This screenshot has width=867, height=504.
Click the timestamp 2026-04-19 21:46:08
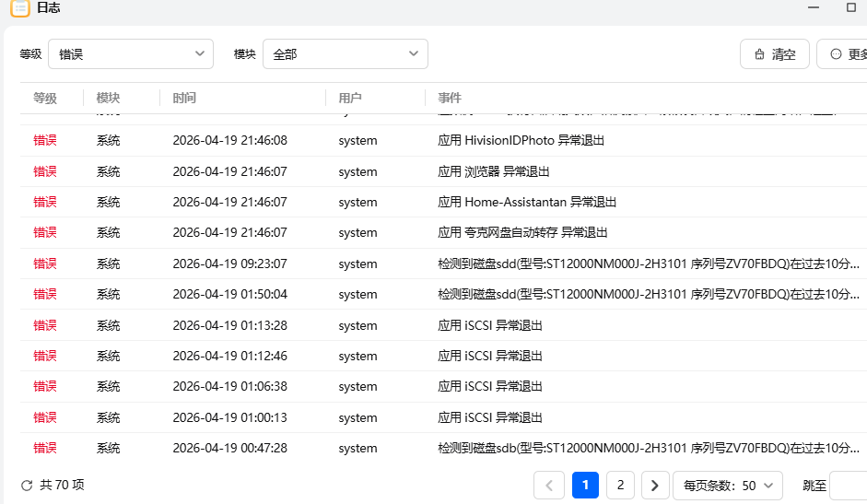[230, 141]
